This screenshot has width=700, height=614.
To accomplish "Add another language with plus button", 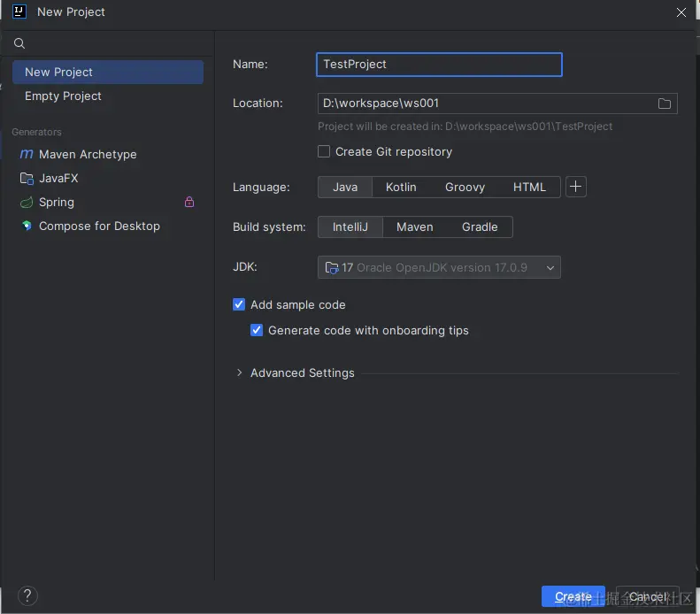I will tap(576, 187).
